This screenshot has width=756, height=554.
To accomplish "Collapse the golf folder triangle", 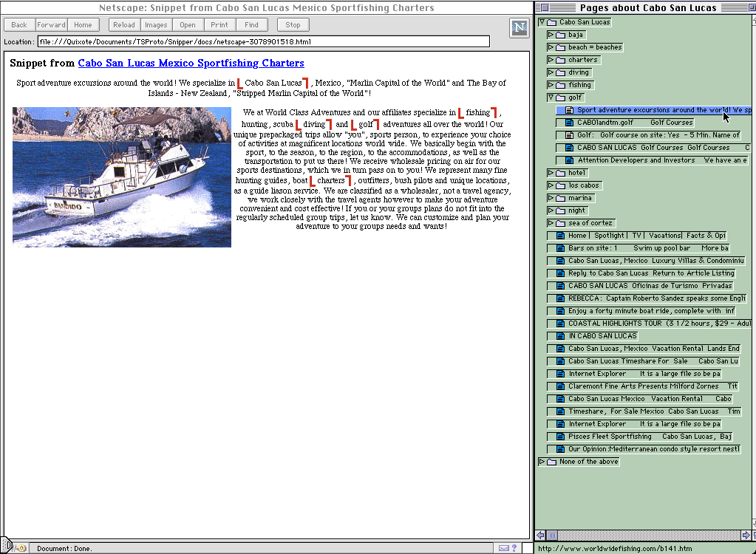I will click(x=551, y=98).
